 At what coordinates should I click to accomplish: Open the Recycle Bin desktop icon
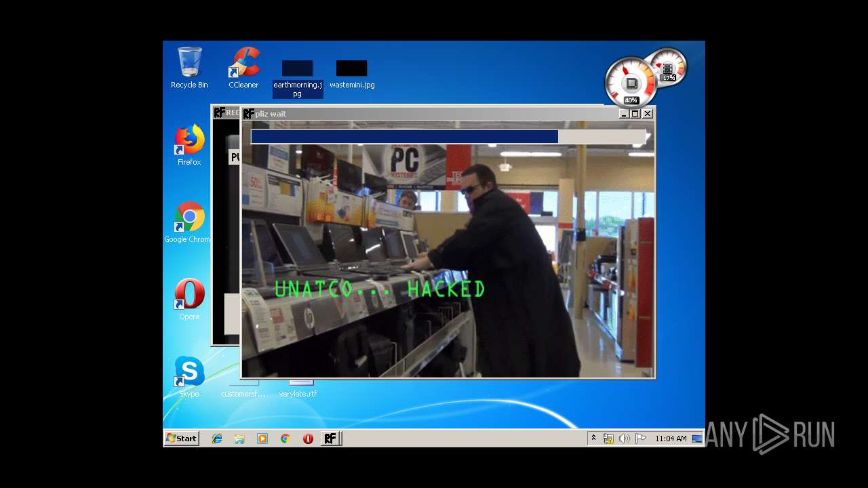point(189,67)
